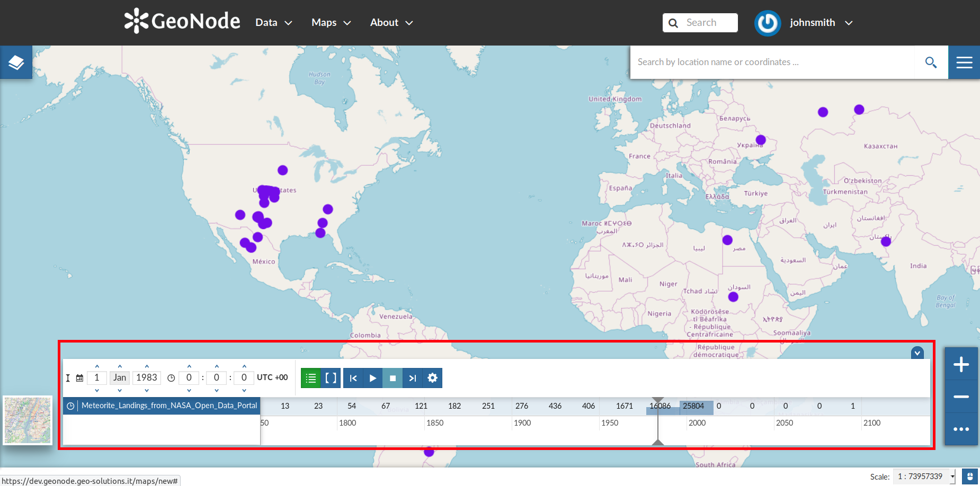Toggle the time range brackets button

coord(331,378)
